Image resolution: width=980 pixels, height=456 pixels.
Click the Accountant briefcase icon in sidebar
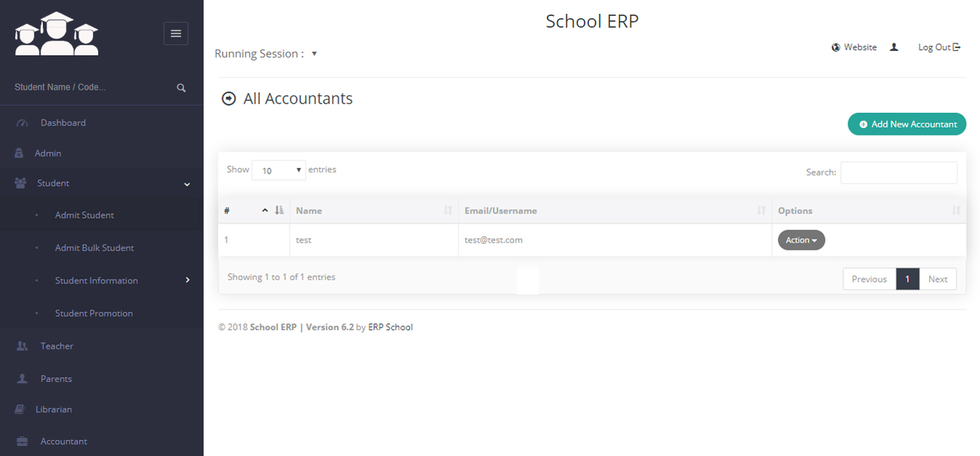click(x=22, y=441)
